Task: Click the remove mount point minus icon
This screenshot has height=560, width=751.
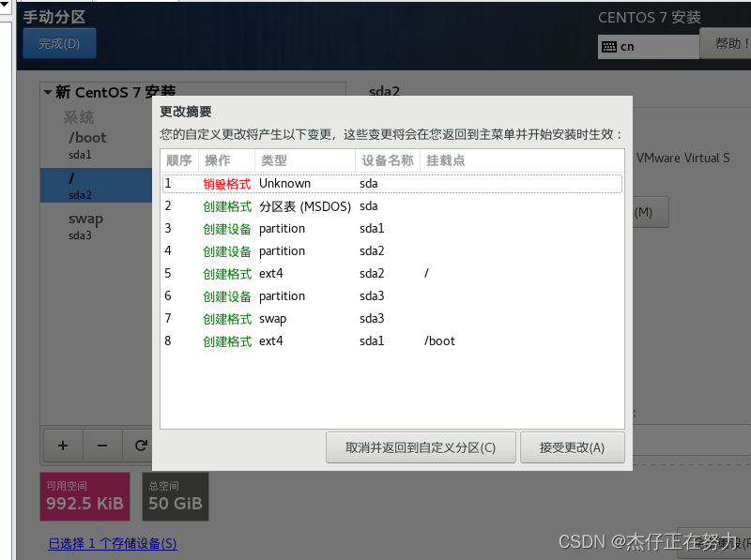Action: (102, 446)
